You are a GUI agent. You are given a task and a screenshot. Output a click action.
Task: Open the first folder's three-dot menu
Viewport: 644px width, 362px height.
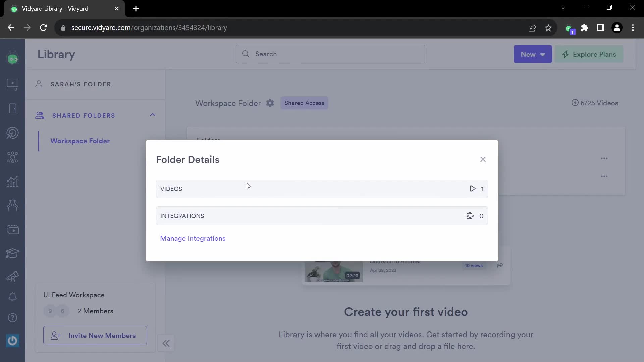pyautogui.click(x=604, y=158)
